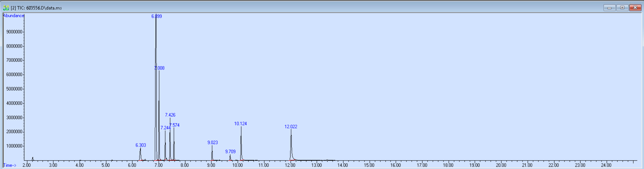Screen dimensions: 644x169
Task: Click the peak label 9.023
Action: (212, 143)
